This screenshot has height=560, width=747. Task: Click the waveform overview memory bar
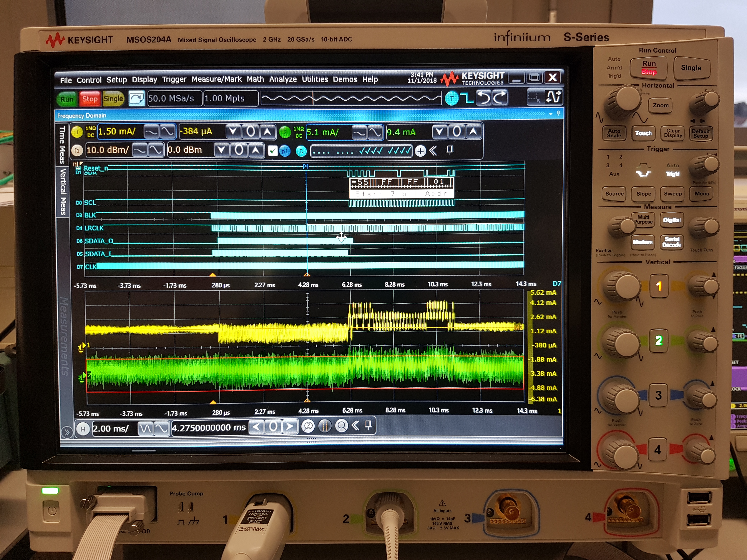click(351, 98)
